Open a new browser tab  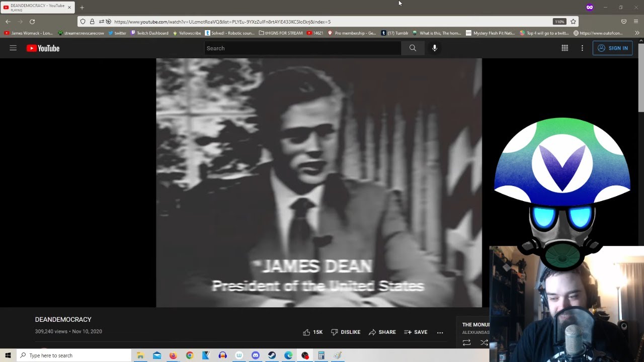tap(82, 8)
